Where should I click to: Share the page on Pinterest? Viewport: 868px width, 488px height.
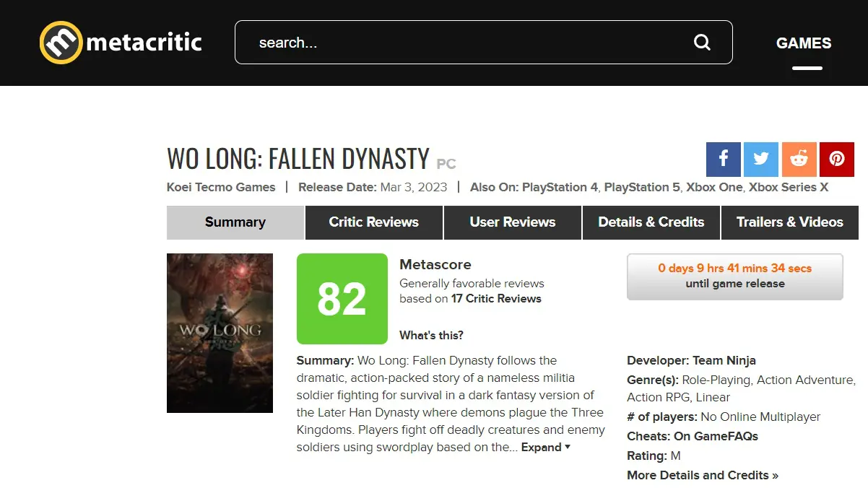coord(837,160)
